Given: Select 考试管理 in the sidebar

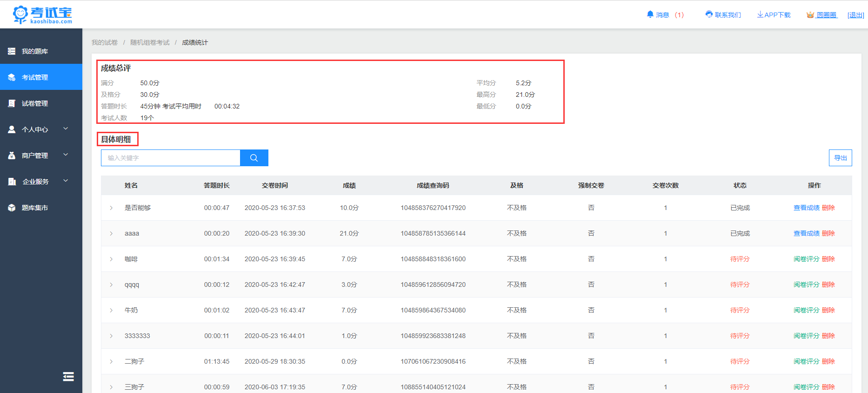Looking at the screenshot, I should coord(41,77).
